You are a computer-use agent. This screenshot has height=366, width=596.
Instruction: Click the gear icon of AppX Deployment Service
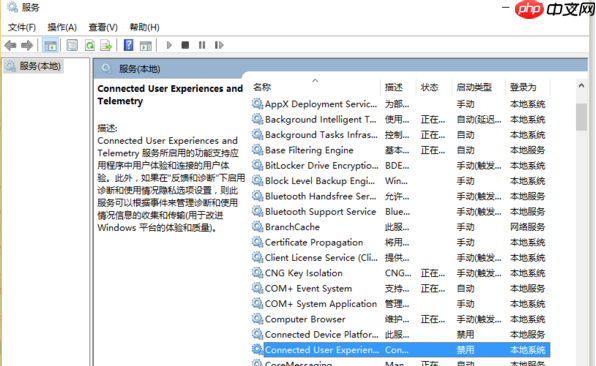257,104
